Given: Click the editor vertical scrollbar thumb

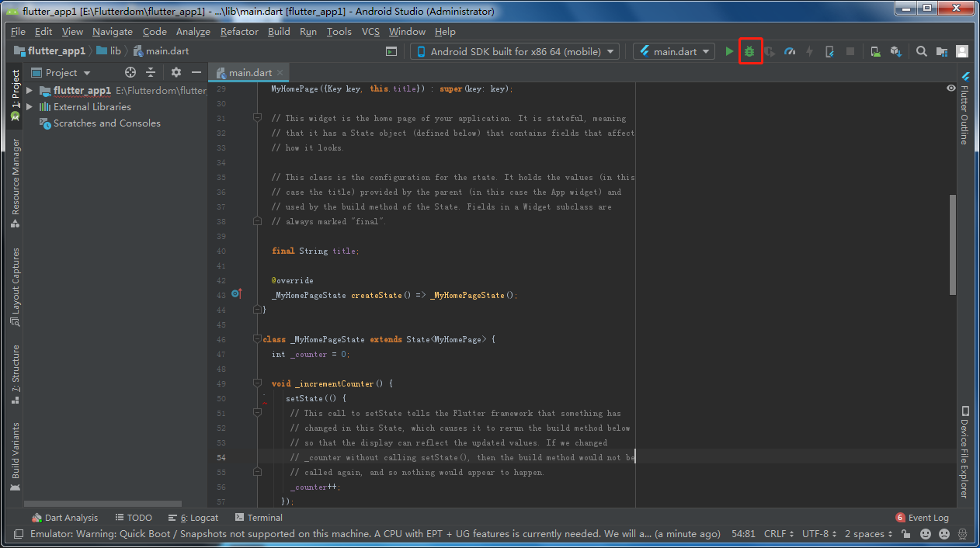Looking at the screenshot, I should [953, 245].
